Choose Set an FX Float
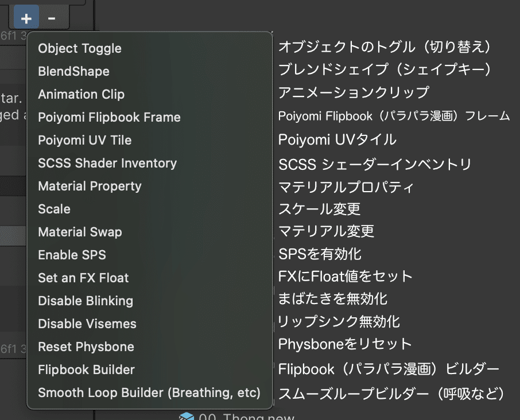 coord(83,278)
